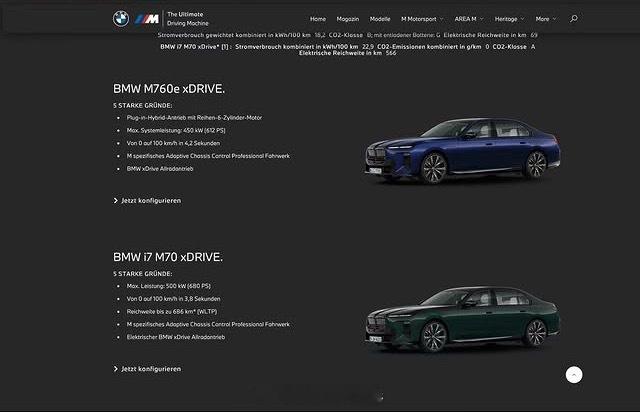Expand the Heritage dropdown arrow
This screenshot has height=412, width=640.
point(522,19)
